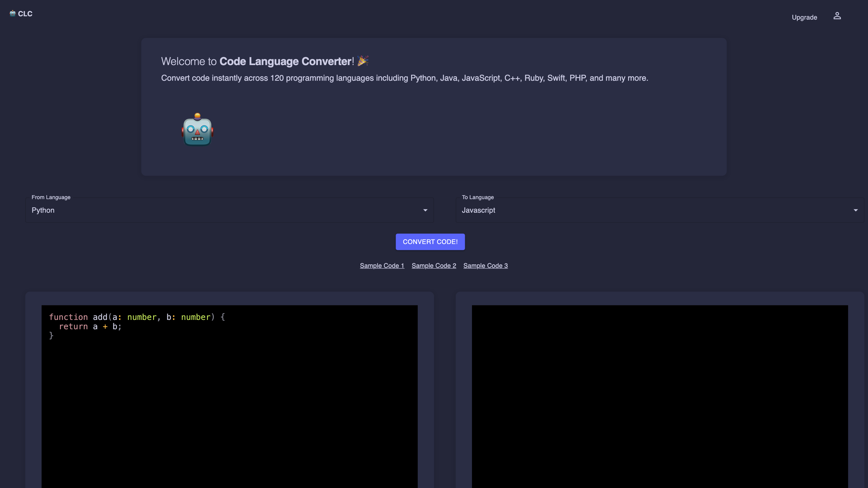Load Sample Code 1
The height and width of the screenshot is (488, 868).
(382, 265)
